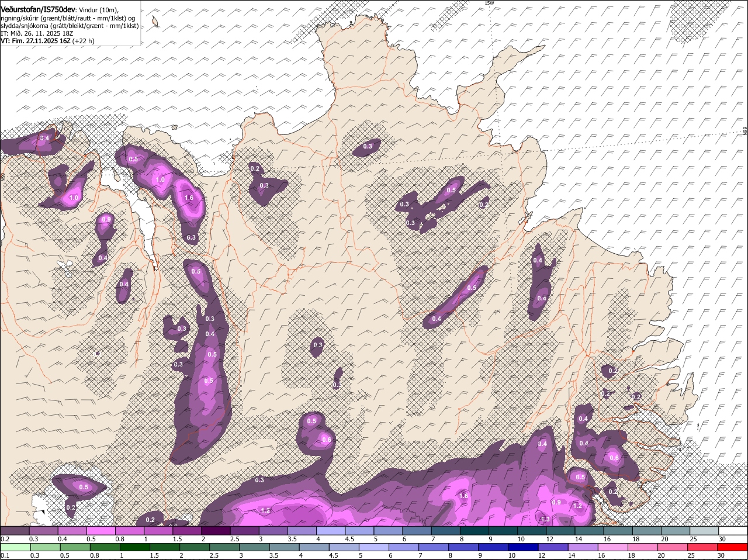Pick the 12 teal swatch in top legend row
Screen dimensions: 748x560
click(x=560, y=531)
